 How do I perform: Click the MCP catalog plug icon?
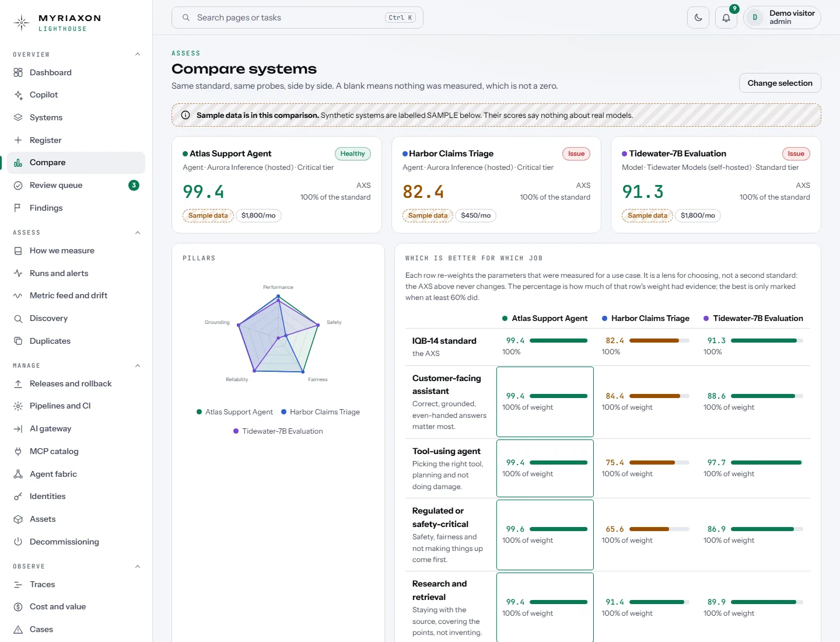pos(18,451)
